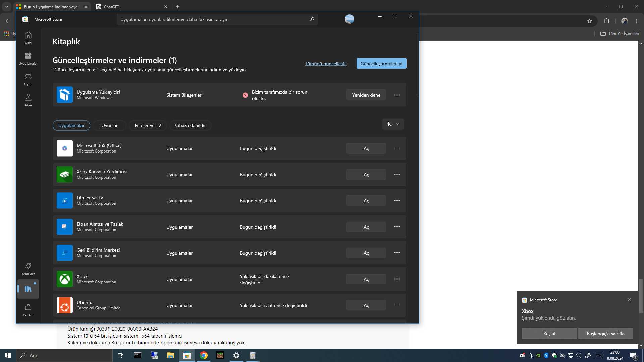644x362 pixels.
Task: Open Yenilikler what's new icon
Action: point(28,268)
